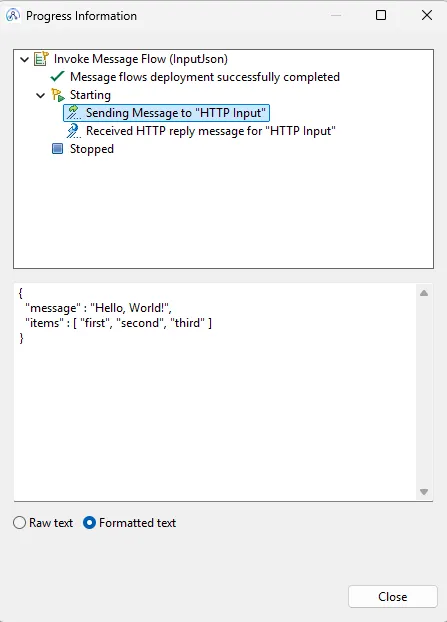Image resolution: width=447 pixels, height=622 pixels.
Task: Select the Received HTTP reply message entry
Action: tap(211, 131)
